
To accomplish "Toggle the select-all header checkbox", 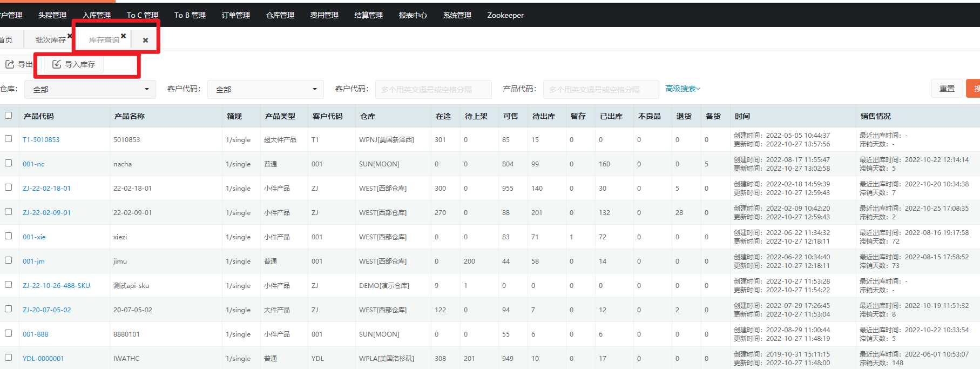I will pos(8,116).
